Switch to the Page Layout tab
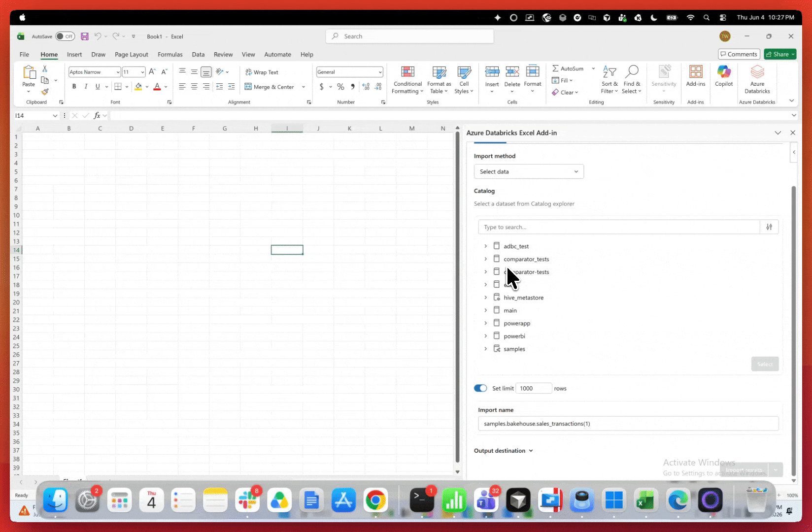Viewport: 812px width, 532px height. pos(131,54)
